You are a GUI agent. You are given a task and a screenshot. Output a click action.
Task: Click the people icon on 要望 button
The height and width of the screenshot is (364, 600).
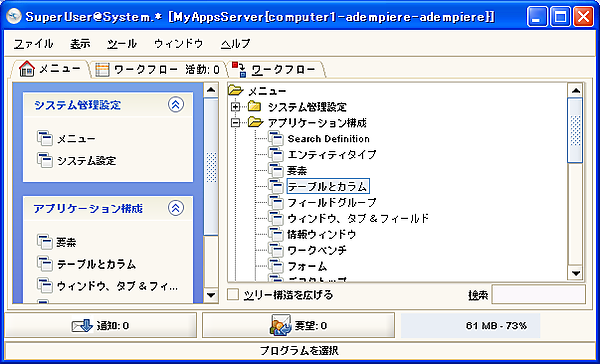(281, 326)
